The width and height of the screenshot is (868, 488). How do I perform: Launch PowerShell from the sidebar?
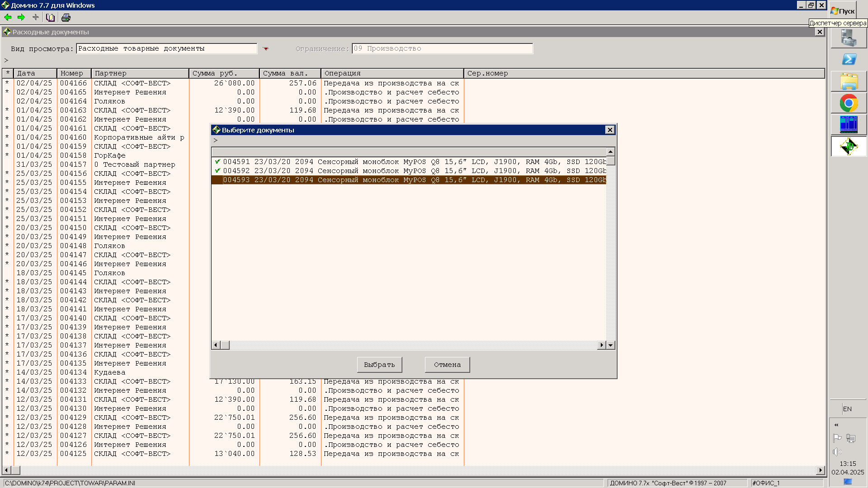coord(849,59)
